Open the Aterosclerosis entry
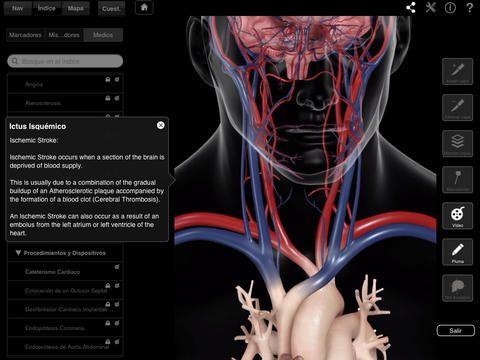480x360 pixels. pos(65,103)
